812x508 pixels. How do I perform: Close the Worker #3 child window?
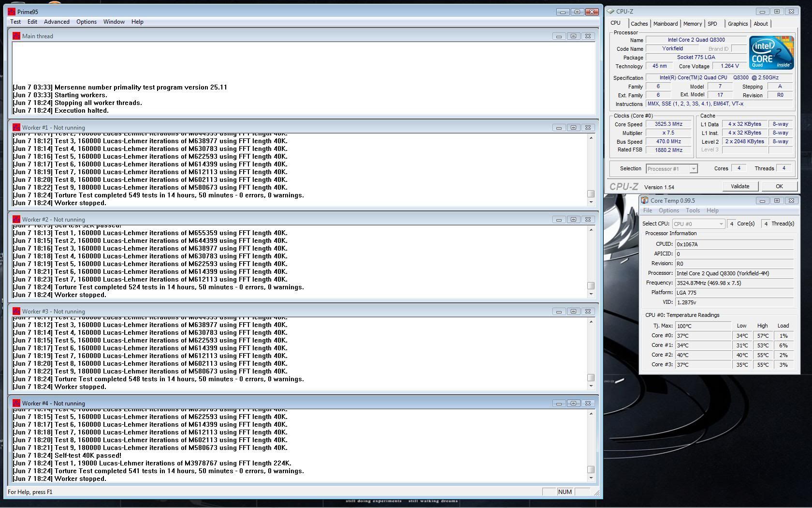[588, 312]
